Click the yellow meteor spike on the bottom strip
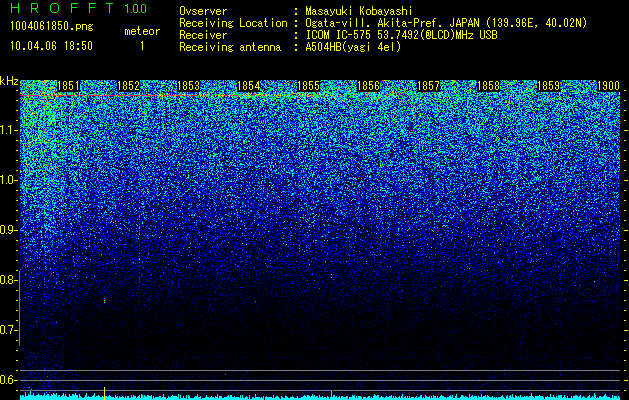Viewport: 629px width, 400px height. coord(104,393)
